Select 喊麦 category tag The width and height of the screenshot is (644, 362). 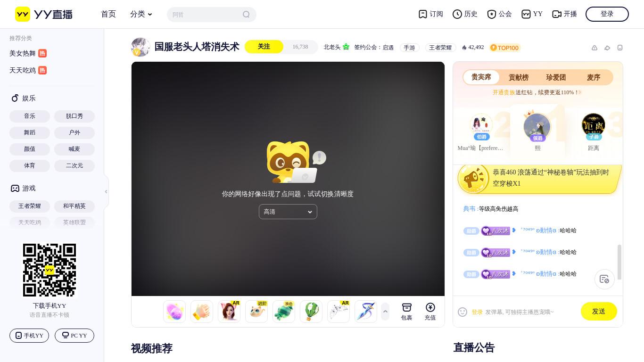coord(74,149)
